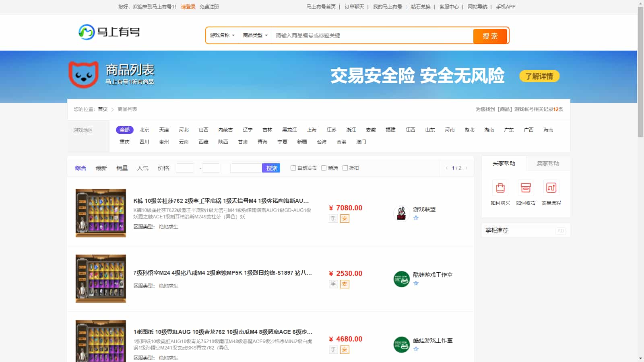Switch to the 卖家帮助 tab
Screen dimensions: 644x362
(548, 163)
